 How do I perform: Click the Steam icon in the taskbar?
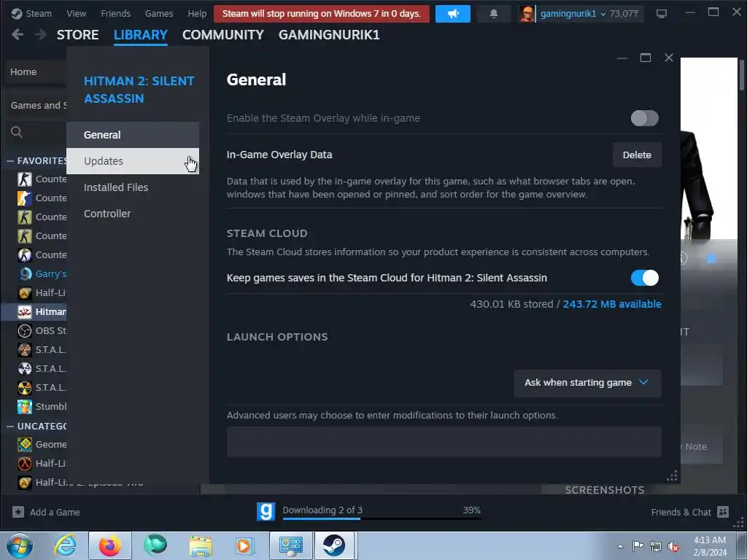pyautogui.click(x=334, y=545)
